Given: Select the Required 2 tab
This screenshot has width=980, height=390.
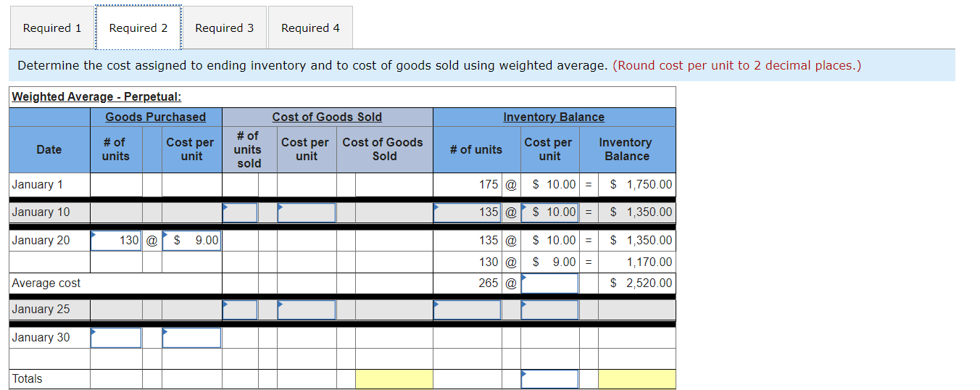Looking at the screenshot, I should [138, 28].
